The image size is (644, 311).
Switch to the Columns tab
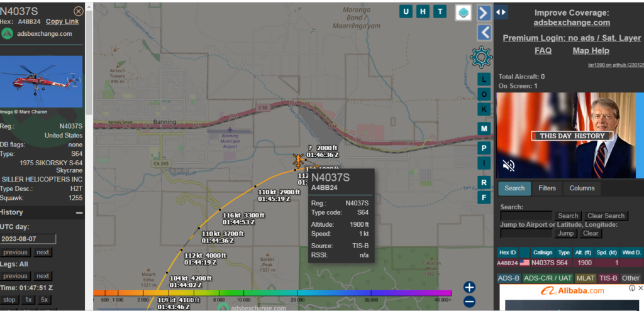(582, 188)
